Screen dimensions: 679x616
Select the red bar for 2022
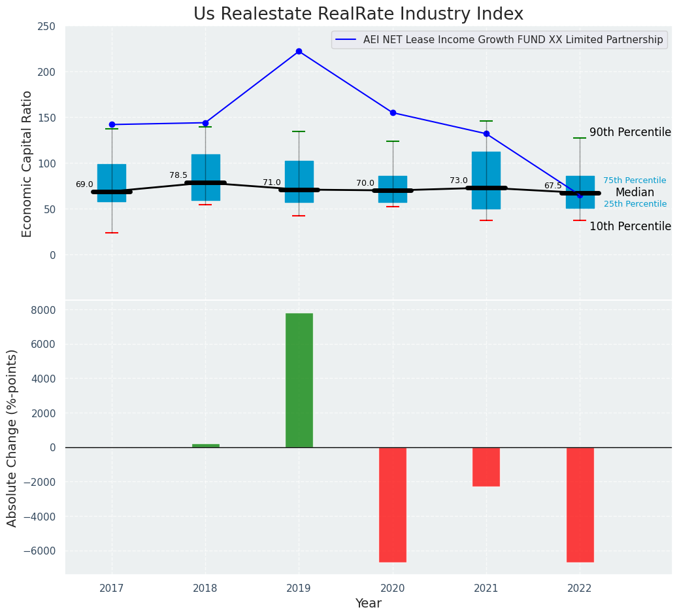coord(580,504)
